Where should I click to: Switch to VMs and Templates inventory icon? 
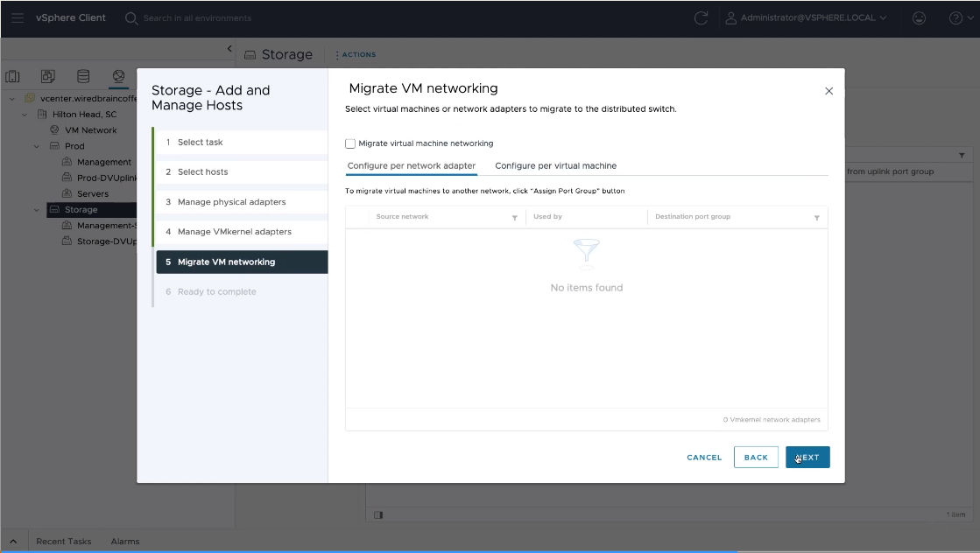click(48, 76)
